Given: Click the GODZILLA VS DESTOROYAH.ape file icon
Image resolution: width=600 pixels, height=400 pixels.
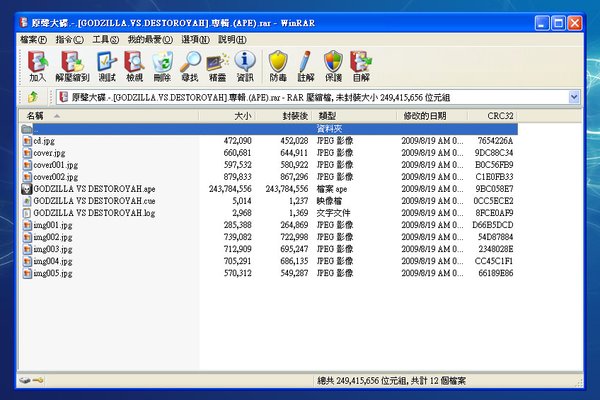Looking at the screenshot, I should [x=26, y=189].
